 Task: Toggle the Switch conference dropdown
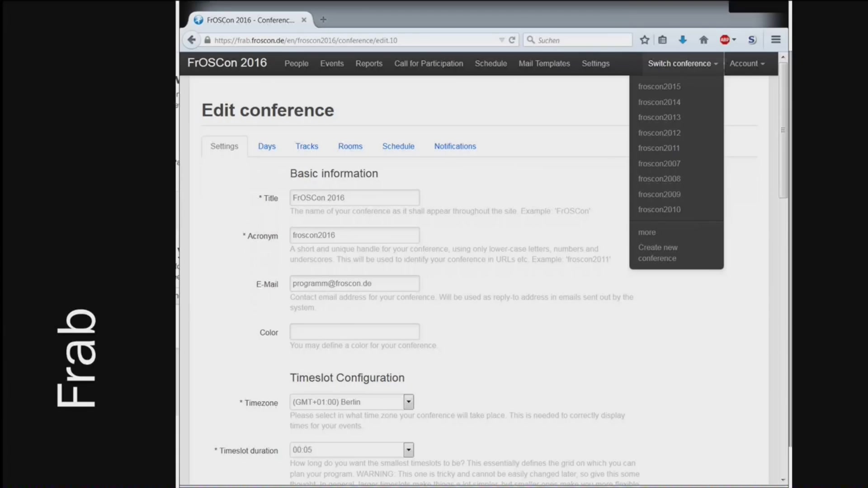683,64
